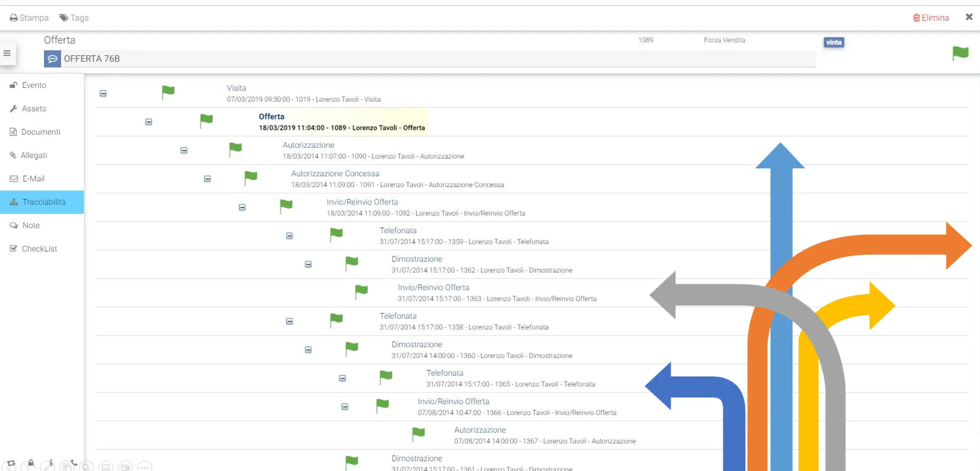
Task: Open the Evento section
Action: 34,85
